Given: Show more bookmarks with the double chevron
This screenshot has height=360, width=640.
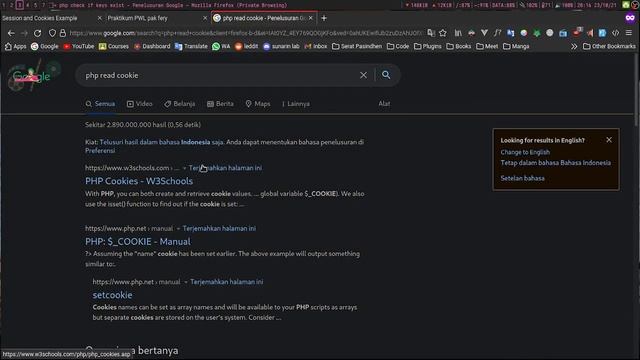Looking at the screenshot, I should click(574, 47).
